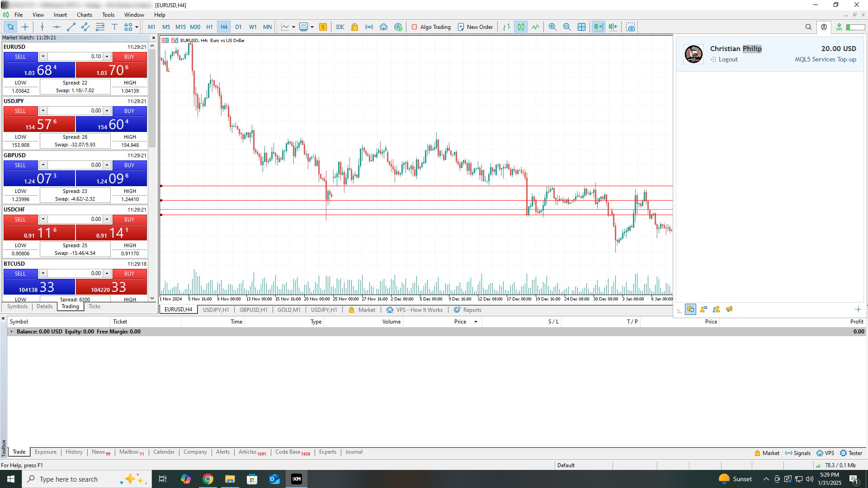Open GBPUSD volume dropdown arrow
The width and height of the screenshot is (868, 488).
point(43,165)
